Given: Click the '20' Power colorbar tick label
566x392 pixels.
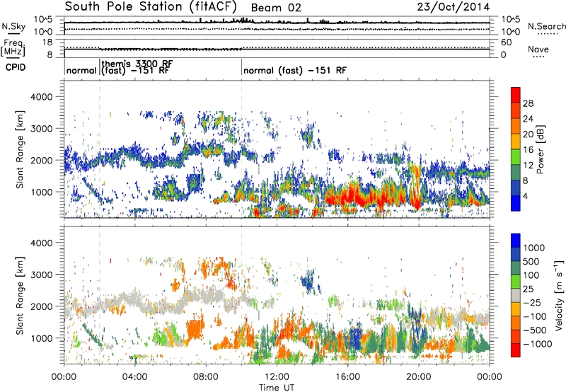Looking at the screenshot, I should pos(528,134).
